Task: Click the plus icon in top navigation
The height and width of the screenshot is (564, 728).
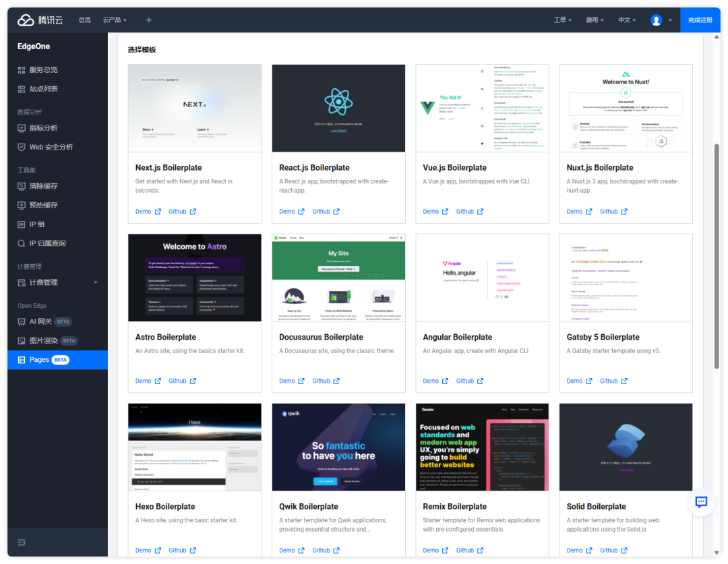Action: pos(148,20)
